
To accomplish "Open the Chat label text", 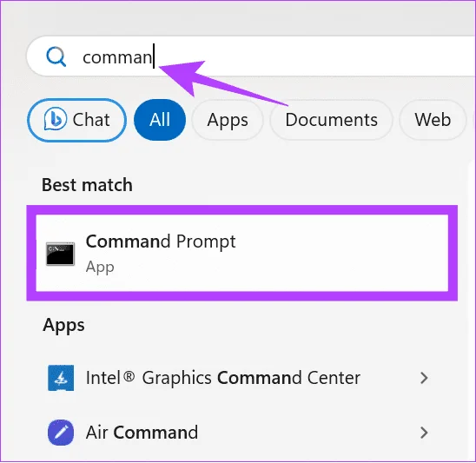I will point(91,120).
